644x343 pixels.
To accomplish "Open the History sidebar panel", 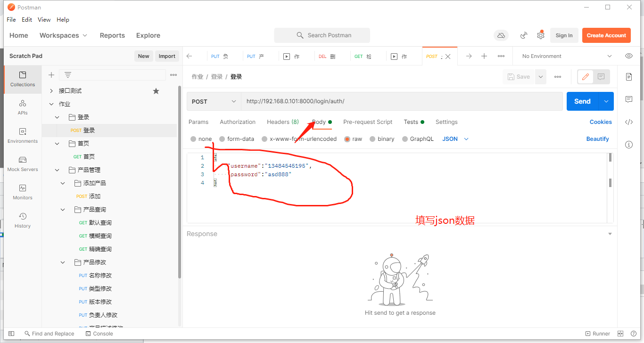I will pyautogui.click(x=23, y=220).
